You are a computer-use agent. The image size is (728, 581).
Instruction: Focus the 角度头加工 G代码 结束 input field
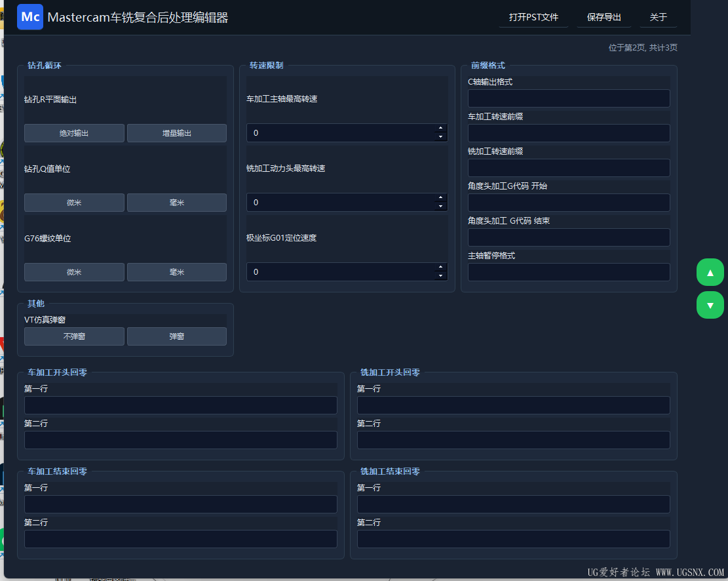569,237
